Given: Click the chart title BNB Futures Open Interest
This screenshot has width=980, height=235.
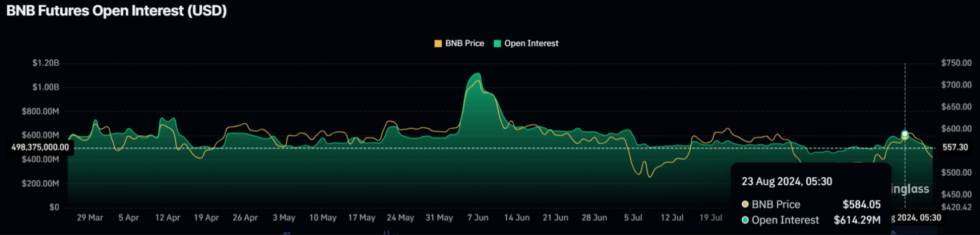Looking at the screenshot, I should tap(117, 11).
